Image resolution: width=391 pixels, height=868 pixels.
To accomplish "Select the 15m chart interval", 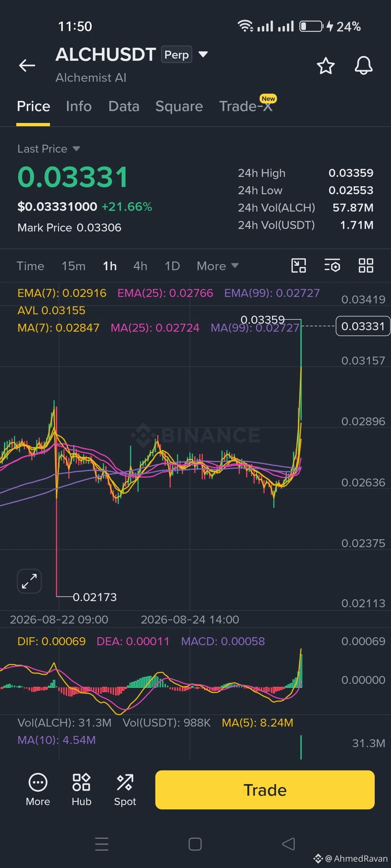I will pos(73,266).
